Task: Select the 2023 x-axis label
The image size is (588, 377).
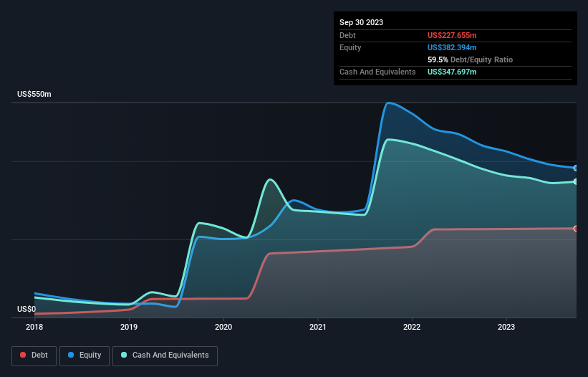Action: point(506,327)
